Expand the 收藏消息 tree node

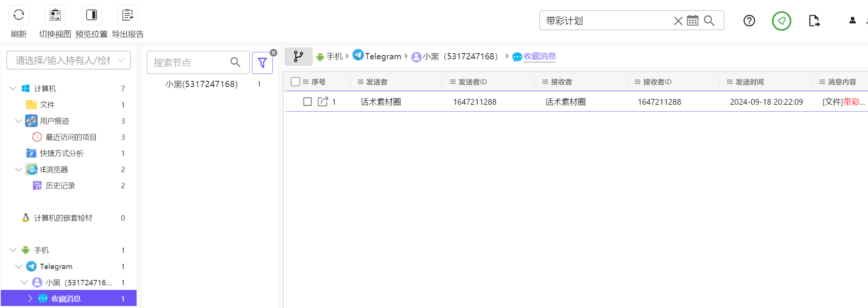pos(30,298)
